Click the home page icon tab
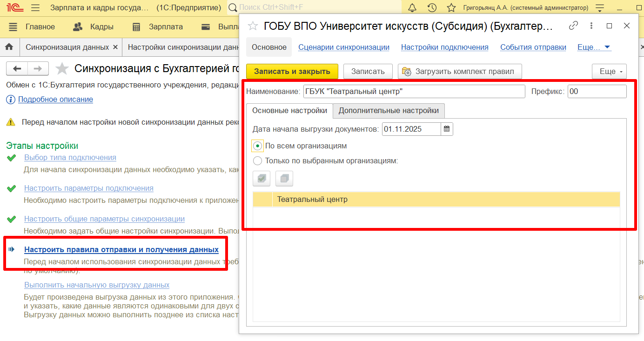644x341 pixels. (x=9, y=47)
